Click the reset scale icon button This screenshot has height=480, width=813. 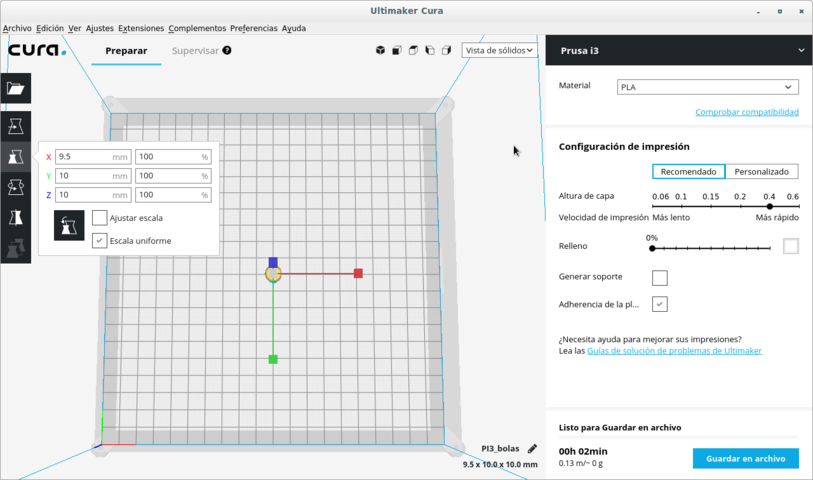69,225
